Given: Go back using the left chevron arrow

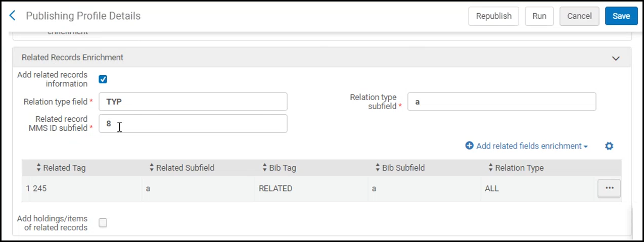Looking at the screenshot, I should [13, 16].
